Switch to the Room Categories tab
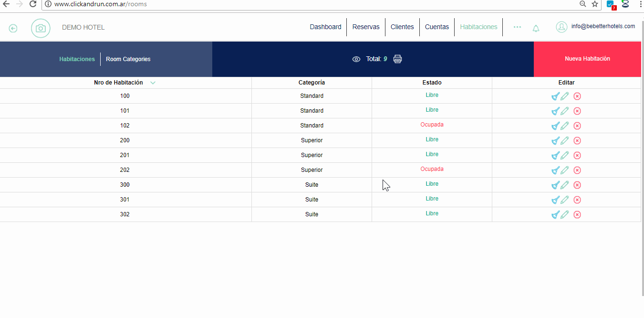The height and width of the screenshot is (318, 644). pos(128,59)
